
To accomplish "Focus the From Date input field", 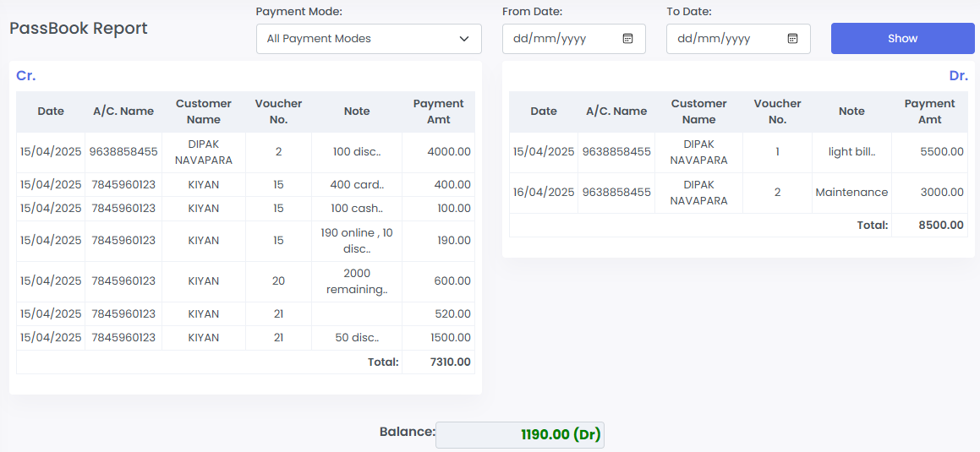I will (574, 39).
